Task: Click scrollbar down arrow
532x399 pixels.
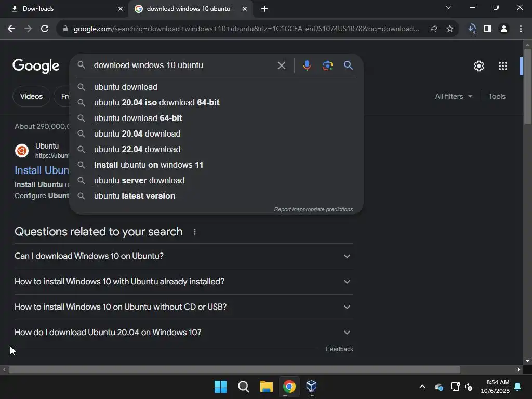Action: click(x=527, y=361)
